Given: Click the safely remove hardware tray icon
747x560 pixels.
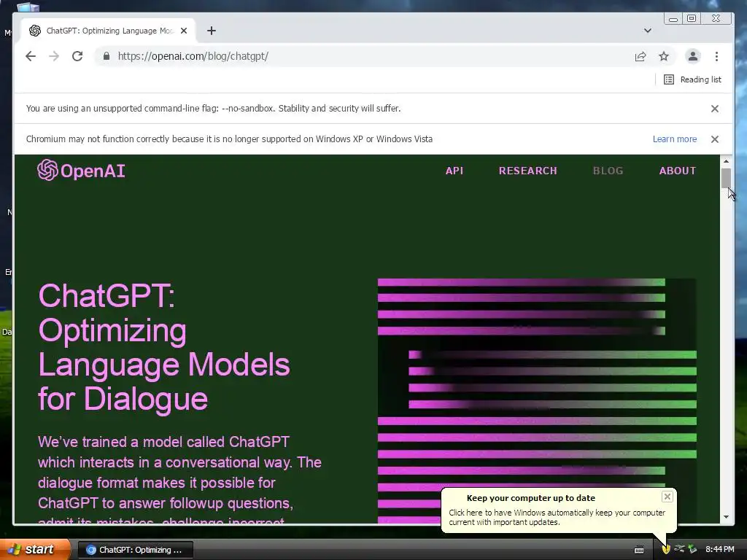Looking at the screenshot, I should pyautogui.click(x=692, y=549).
